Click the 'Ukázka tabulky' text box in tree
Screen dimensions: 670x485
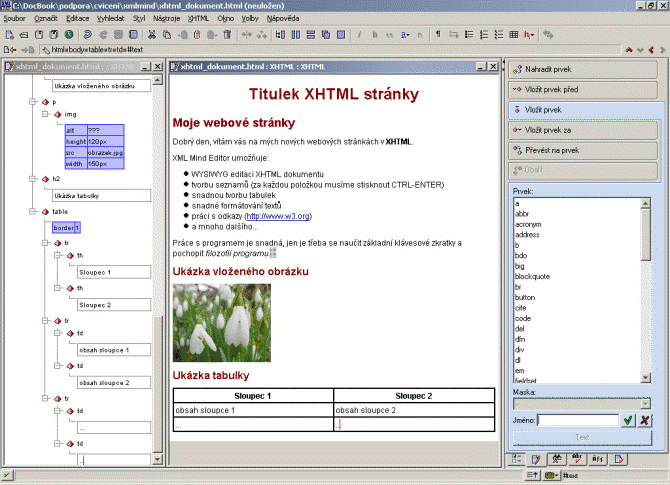102,196
